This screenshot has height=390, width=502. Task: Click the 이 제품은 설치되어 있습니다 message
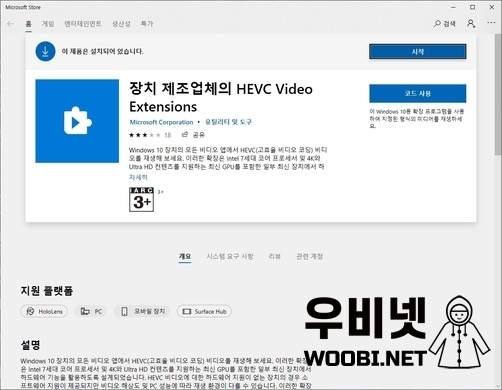pyautogui.click(x=103, y=51)
